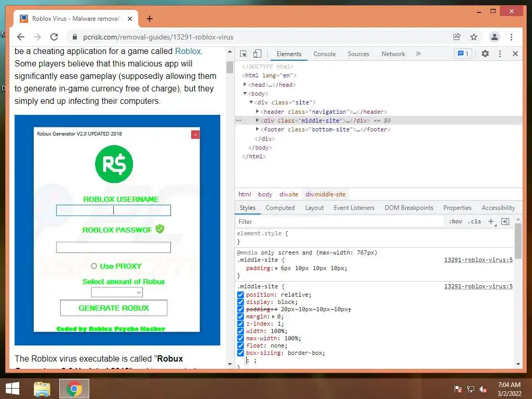Click the Robux Generator screenshot image
532x399 pixels.
(117, 230)
